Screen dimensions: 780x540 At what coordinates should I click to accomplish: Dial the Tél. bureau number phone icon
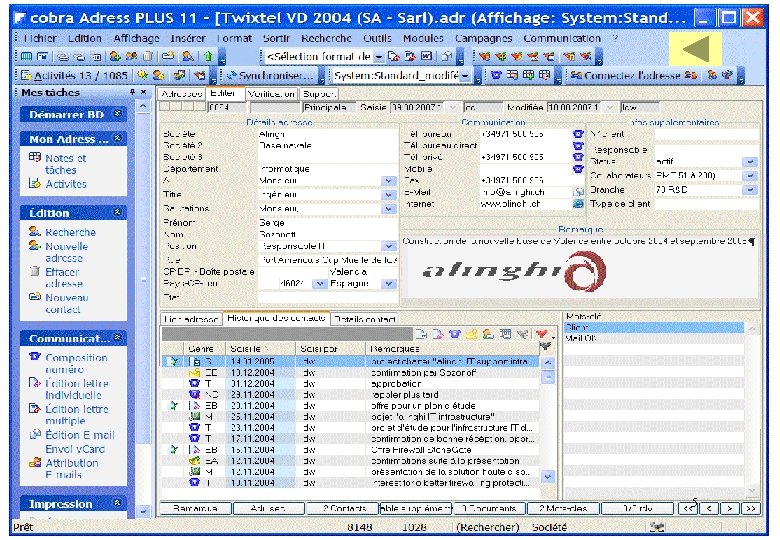(x=578, y=134)
